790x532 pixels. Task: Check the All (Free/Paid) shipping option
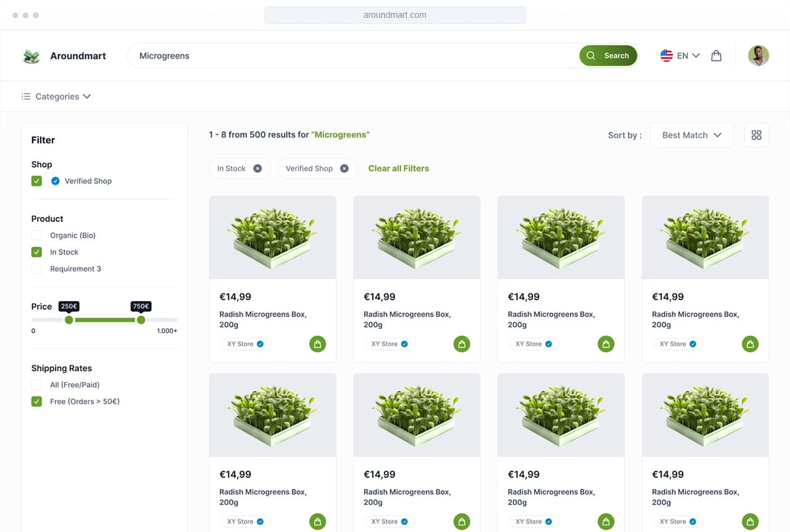tap(36, 384)
